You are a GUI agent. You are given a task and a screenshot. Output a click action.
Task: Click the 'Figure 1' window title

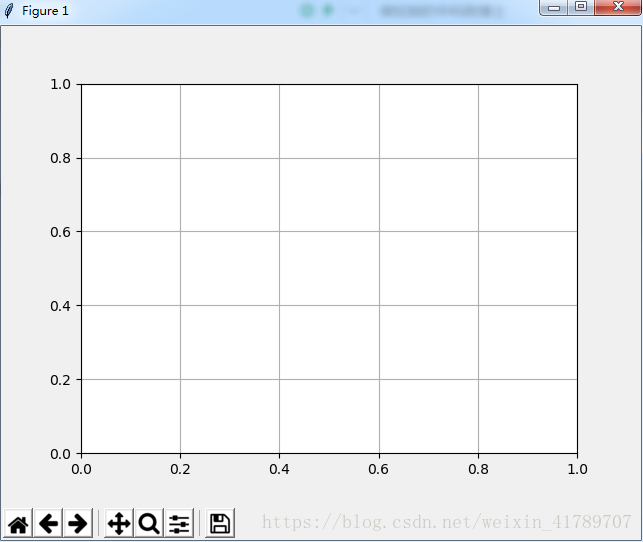[x=45, y=11]
